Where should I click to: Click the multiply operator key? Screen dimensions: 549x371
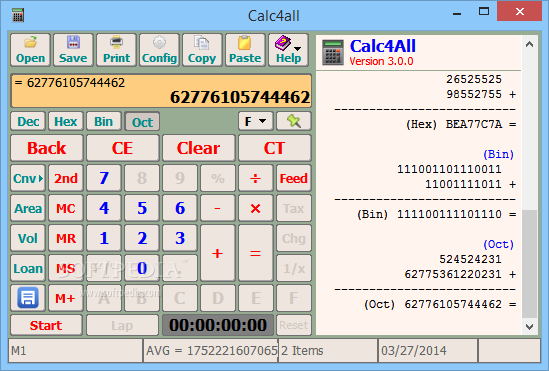point(256,208)
